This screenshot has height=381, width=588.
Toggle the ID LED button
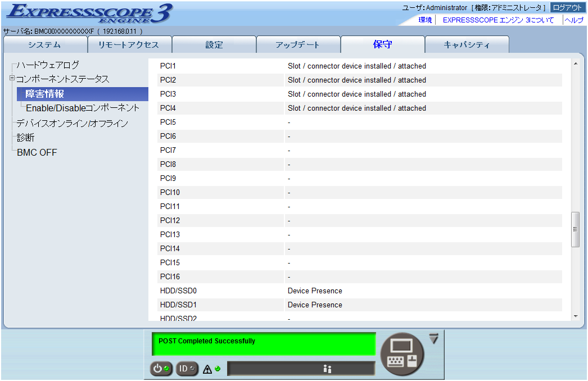(187, 369)
